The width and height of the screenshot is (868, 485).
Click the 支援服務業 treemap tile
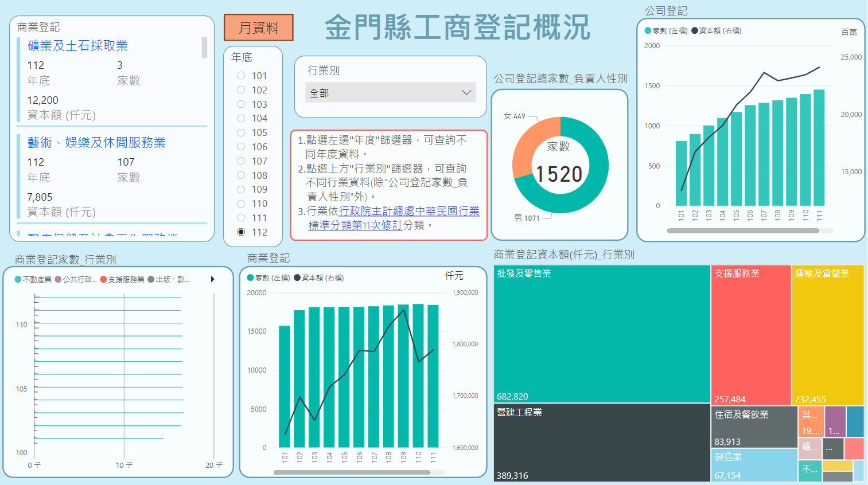pyautogui.click(x=751, y=335)
